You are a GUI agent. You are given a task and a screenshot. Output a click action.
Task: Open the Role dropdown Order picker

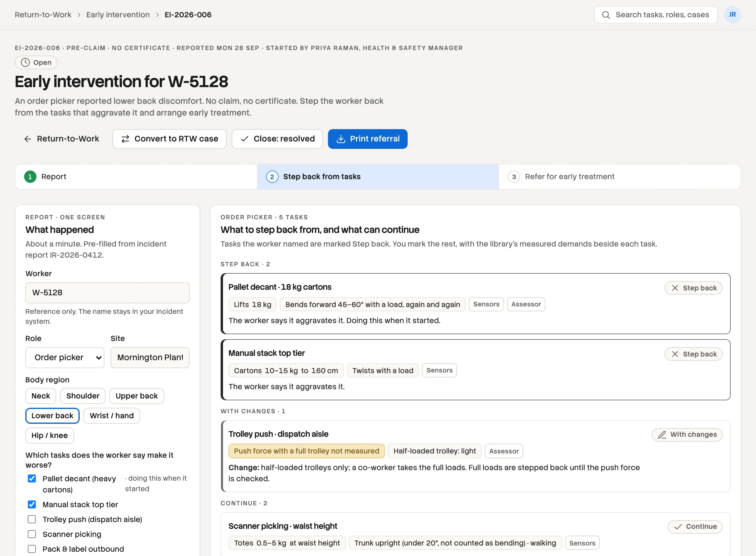coord(65,357)
